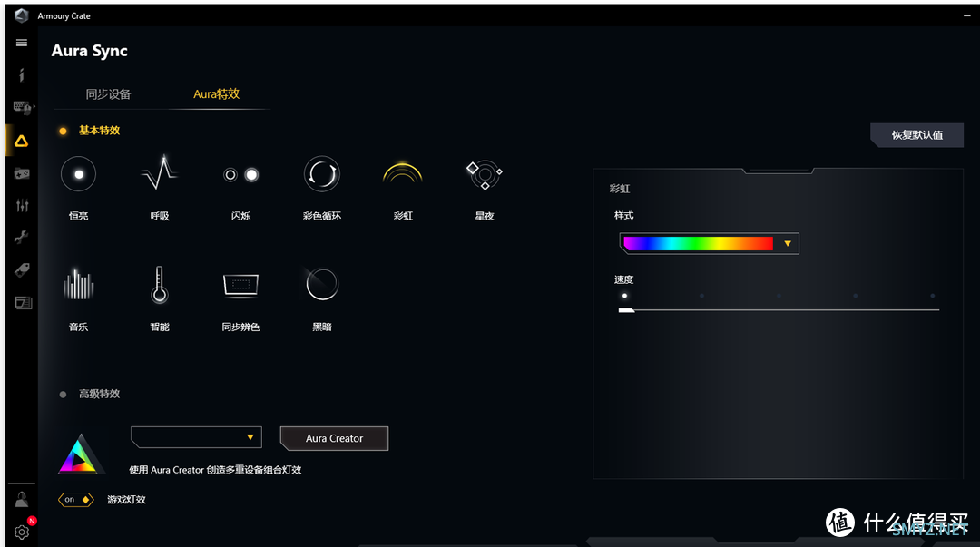Open the Tools wrench icon in sidebar
980x547 pixels.
[x=21, y=238]
